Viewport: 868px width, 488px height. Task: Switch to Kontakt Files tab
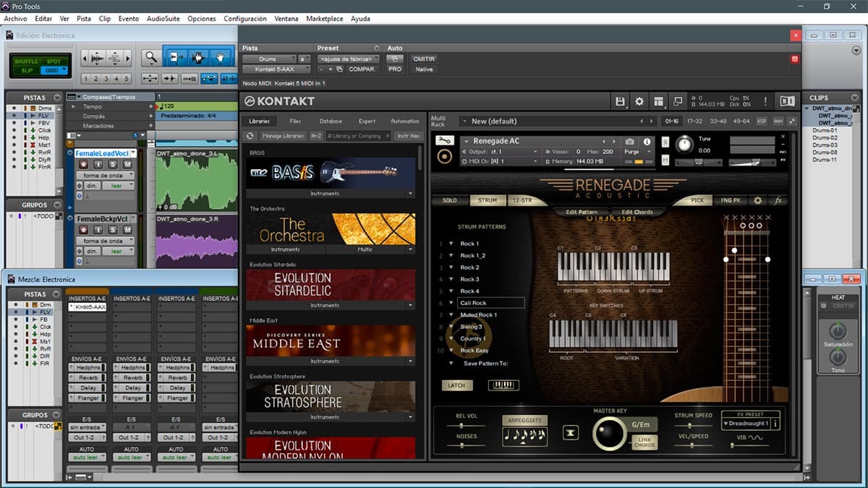pyautogui.click(x=295, y=121)
